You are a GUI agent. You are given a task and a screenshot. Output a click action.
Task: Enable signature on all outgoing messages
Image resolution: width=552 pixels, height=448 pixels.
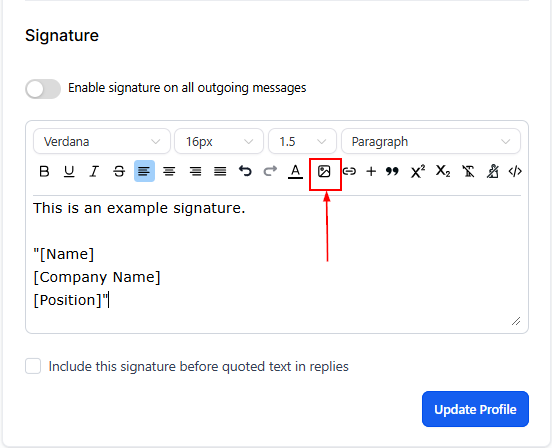coord(43,89)
